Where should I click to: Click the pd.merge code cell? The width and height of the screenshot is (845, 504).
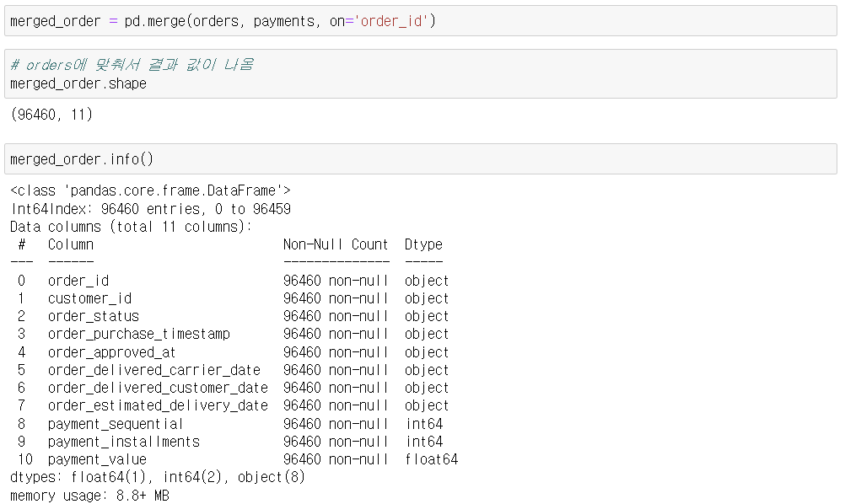pyautogui.click(x=420, y=21)
